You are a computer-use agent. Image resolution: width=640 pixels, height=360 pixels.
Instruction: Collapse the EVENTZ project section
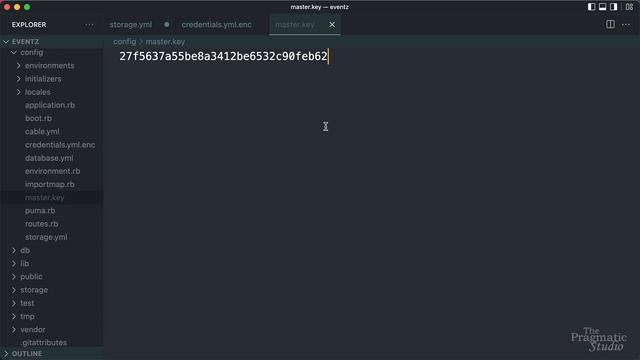point(25,42)
